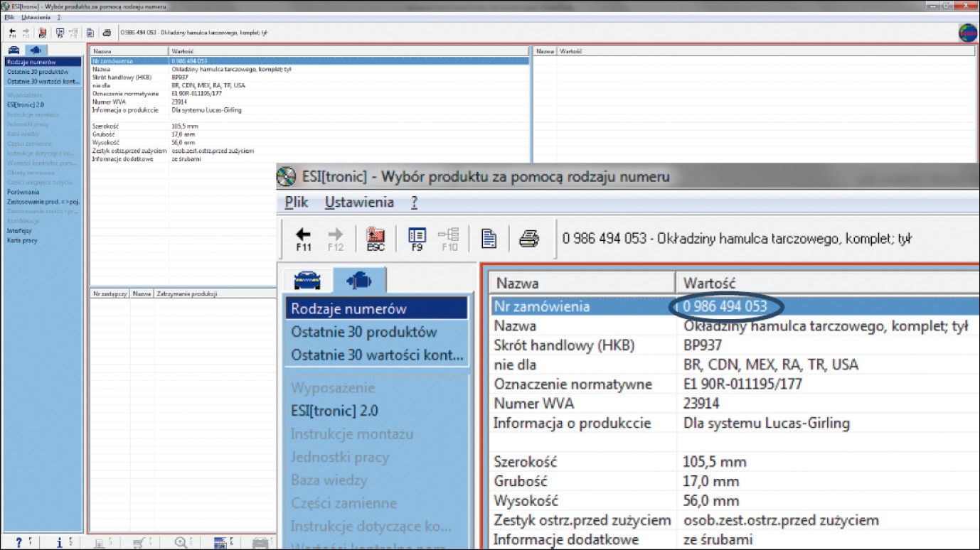Click the printer icon in the enlarged toolbar
980x550 pixels.
pyautogui.click(x=528, y=238)
